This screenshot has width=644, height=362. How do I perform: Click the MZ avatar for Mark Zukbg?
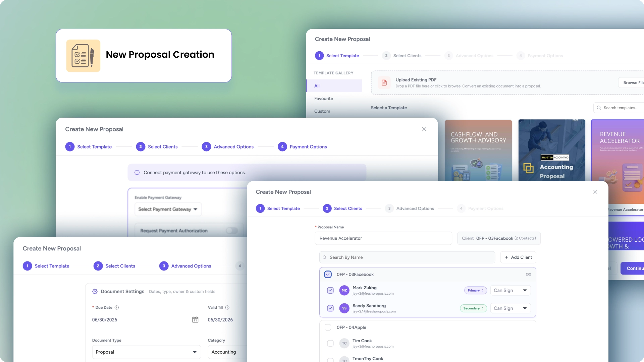344,290
